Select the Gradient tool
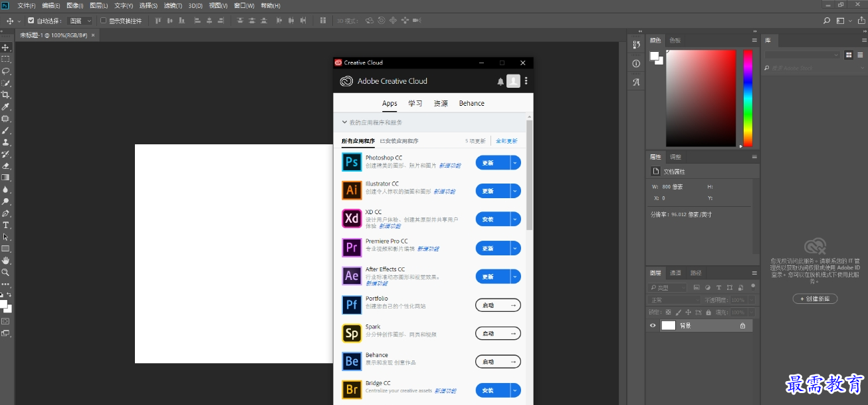 [5, 178]
